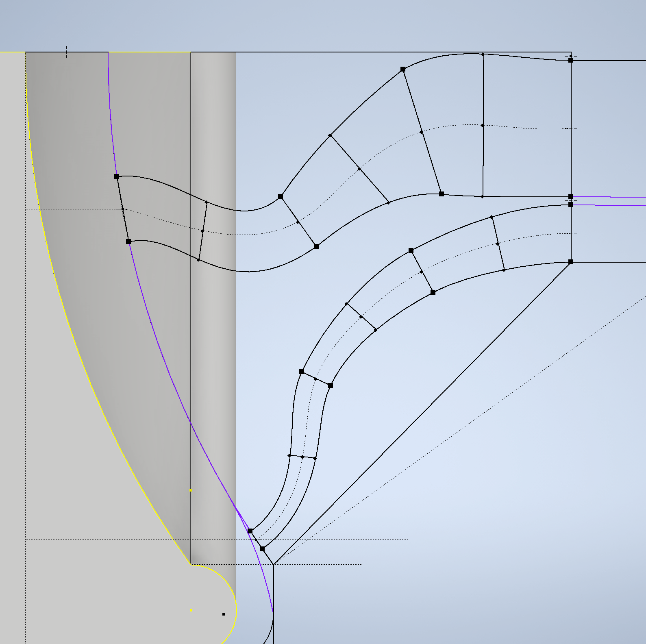
Task: Pick the square point at the upper blade's top bend
Action: click(x=403, y=69)
